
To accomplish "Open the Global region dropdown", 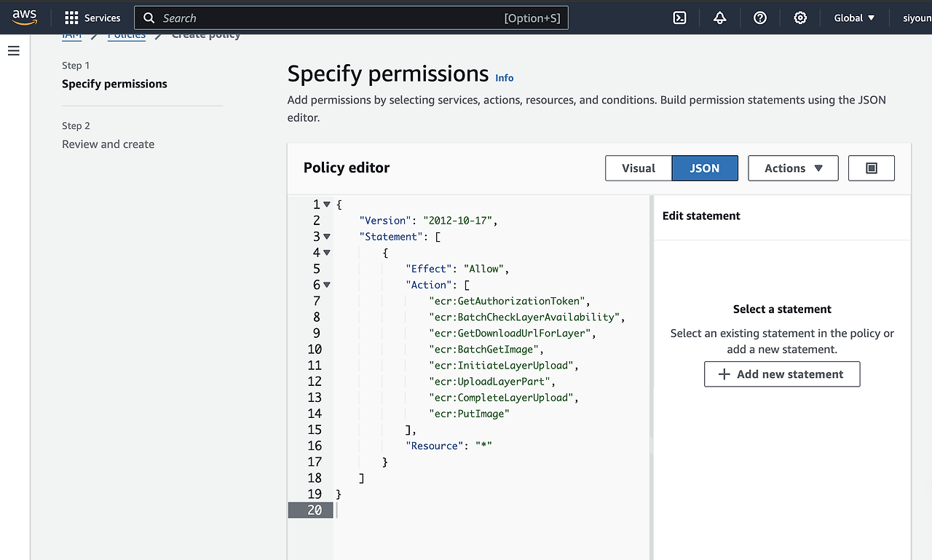I will click(854, 18).
